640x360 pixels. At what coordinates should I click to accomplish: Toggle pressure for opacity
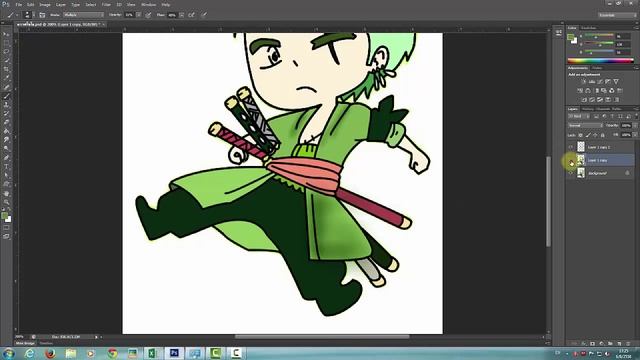[148, 15]
